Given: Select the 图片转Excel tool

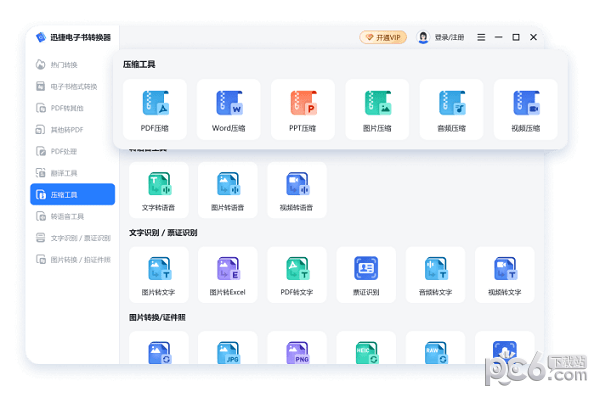Looking at the screenshot, I should click(228, 275).
